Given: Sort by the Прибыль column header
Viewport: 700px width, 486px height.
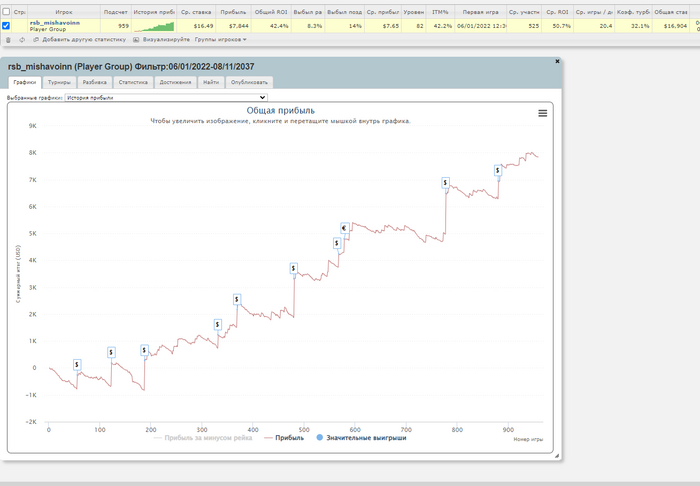Looking at the screenshot, I should click(233, 12).
